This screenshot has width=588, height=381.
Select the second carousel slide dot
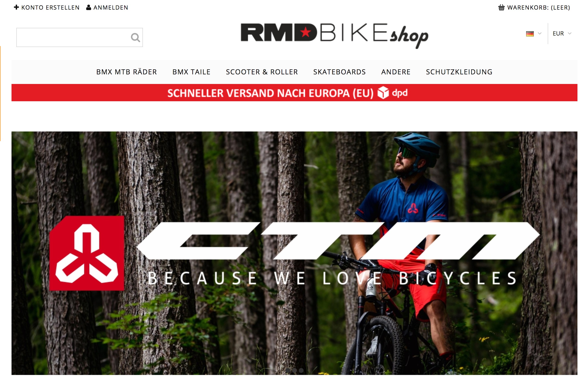pos(294,370)
